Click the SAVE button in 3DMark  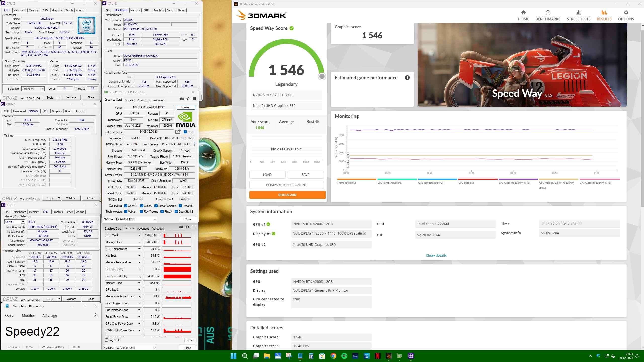pos(305,175)
